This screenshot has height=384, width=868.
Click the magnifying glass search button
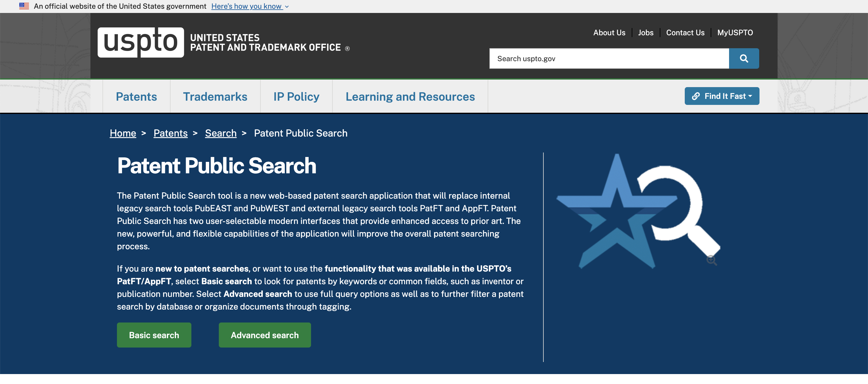744,58
